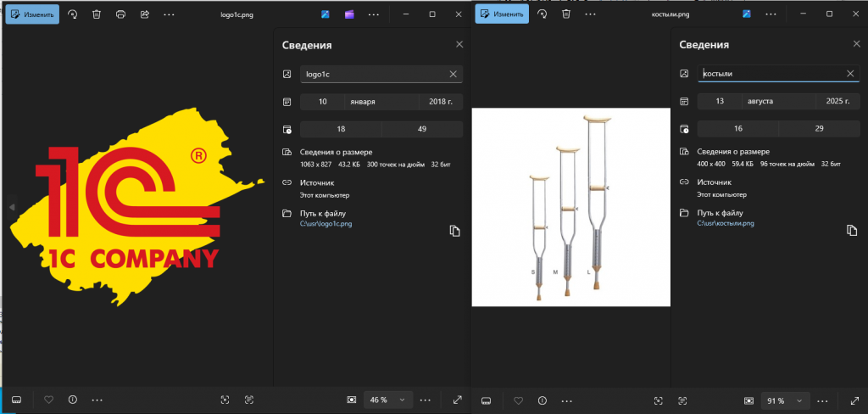Image resolution: width=868 pixels, height=414 pixels.
Task: Open file path C:\usr\logo1c.png link
Action: pyautogui.click(x=326, y=224)
